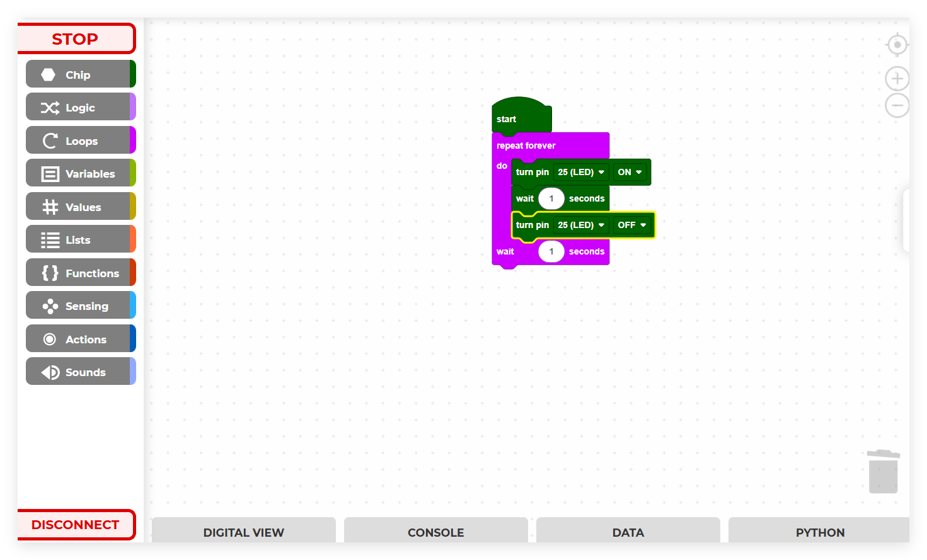
Task: Open the ON state dropdown
Action: pos(630,172)
